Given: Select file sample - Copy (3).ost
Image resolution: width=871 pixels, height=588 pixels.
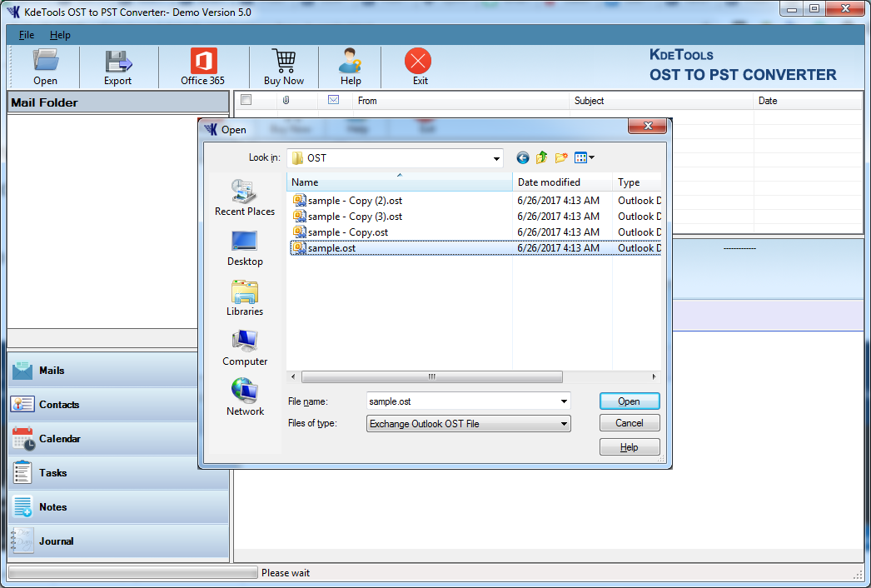Looking at the screenshot, I should 355,217.
